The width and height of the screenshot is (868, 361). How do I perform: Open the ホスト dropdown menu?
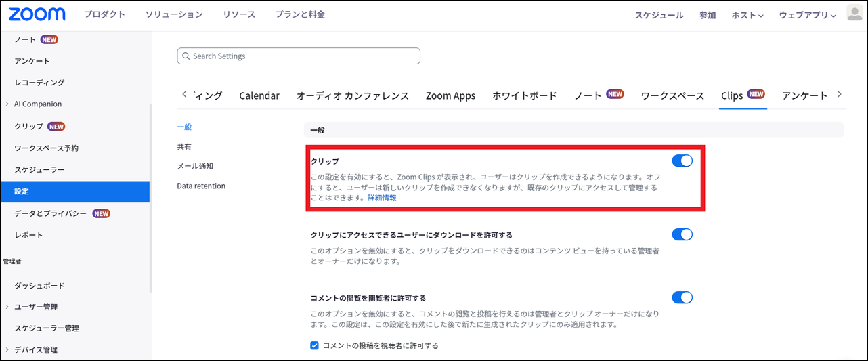tap(747, 15)
